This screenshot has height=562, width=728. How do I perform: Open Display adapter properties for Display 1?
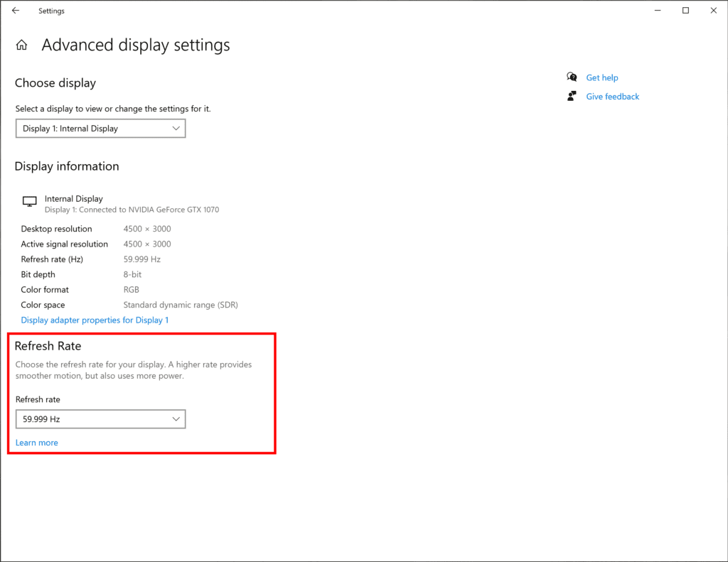pos(95,320)
